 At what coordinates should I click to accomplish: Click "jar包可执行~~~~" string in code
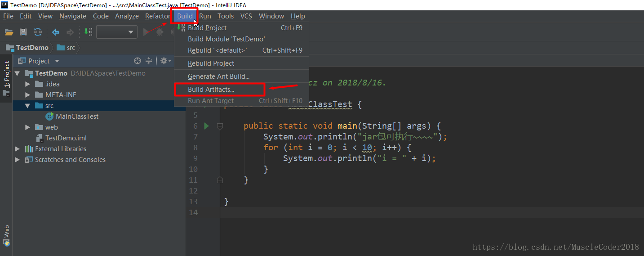(x=397, y=137)
